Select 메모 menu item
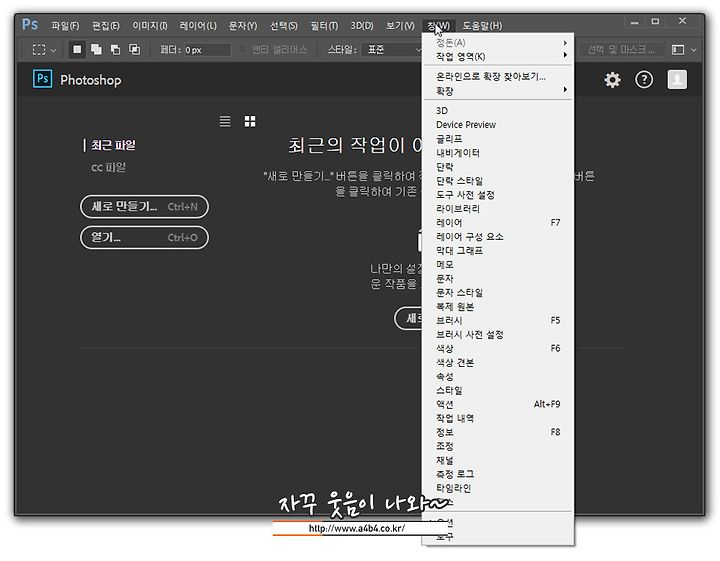Image resolution: width=720 pixels, height=561 pixels. coord(497,264)
